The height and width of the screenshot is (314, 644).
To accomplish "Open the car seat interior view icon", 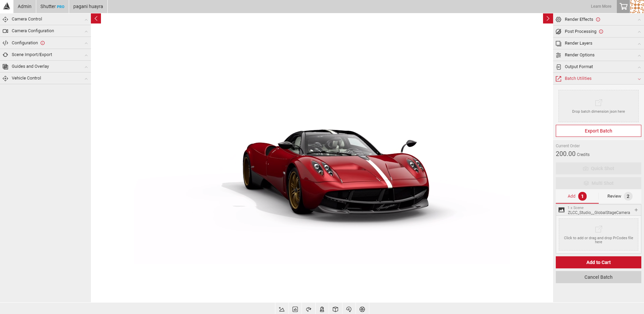I will click(322, 309).
